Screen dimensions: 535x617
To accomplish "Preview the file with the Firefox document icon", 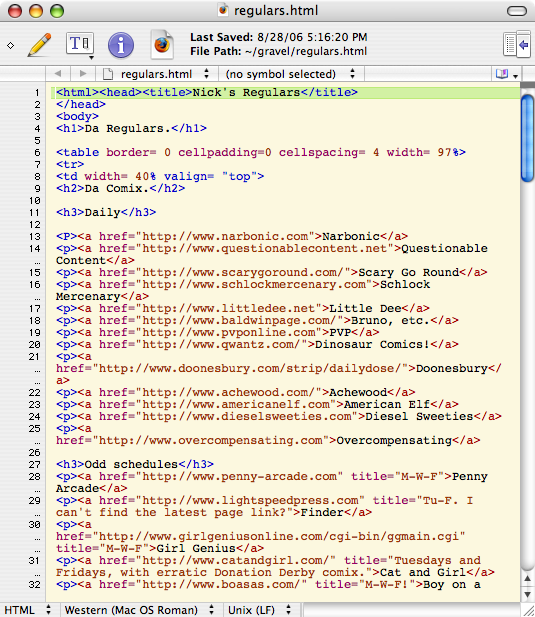I will pyautogui.click(x=162, y=44).
